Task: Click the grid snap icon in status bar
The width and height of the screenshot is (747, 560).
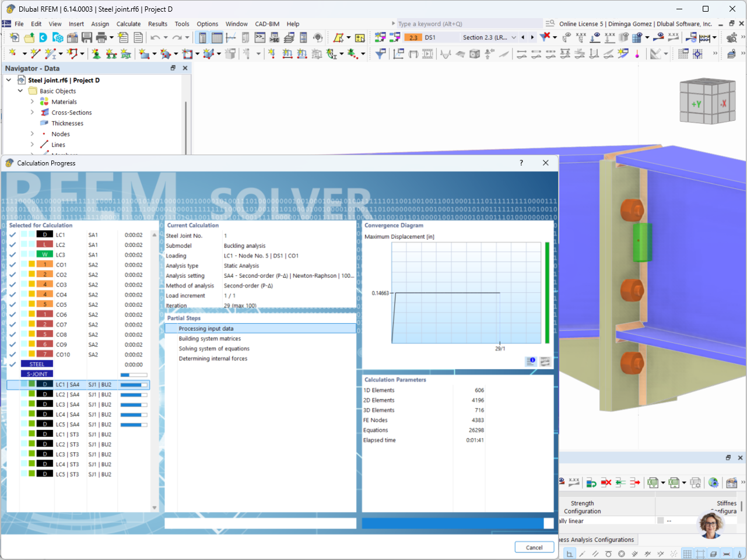Action: coord(688,554)
